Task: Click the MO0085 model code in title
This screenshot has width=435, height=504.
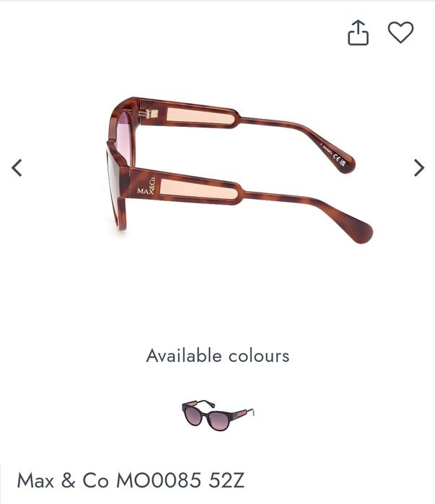Action: pyautogui.click(x=159, y=481)
